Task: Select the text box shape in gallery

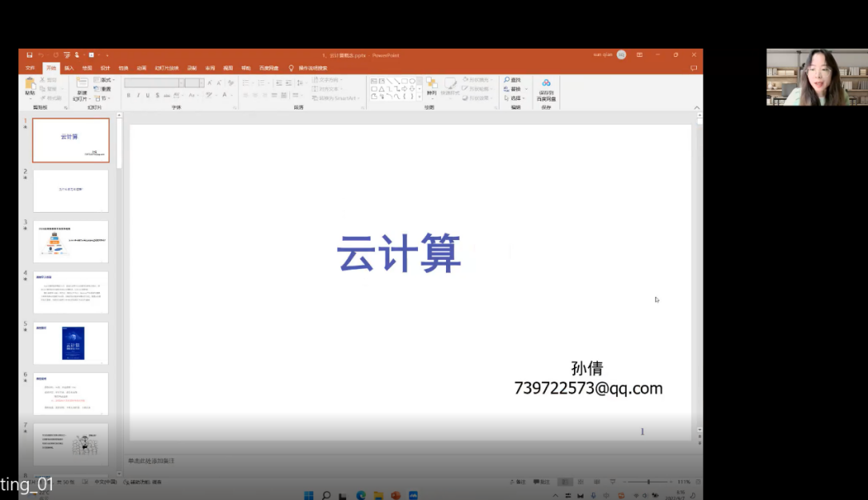Action: coord(374,81)
